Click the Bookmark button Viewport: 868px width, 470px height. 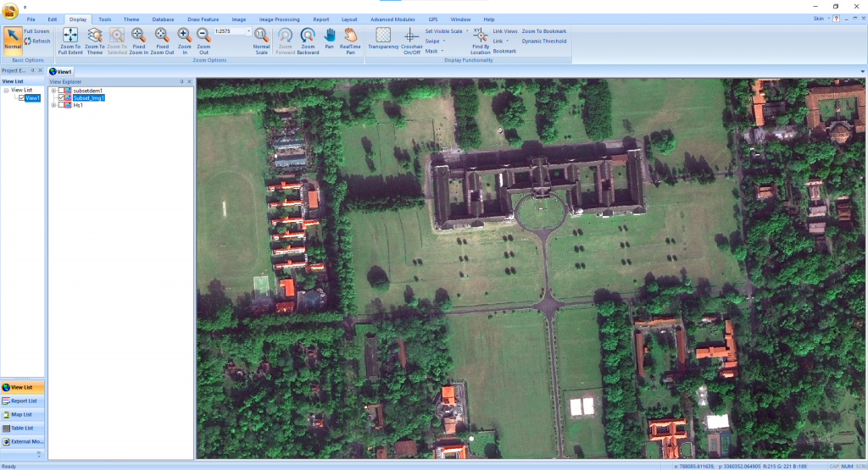point(504,52)
